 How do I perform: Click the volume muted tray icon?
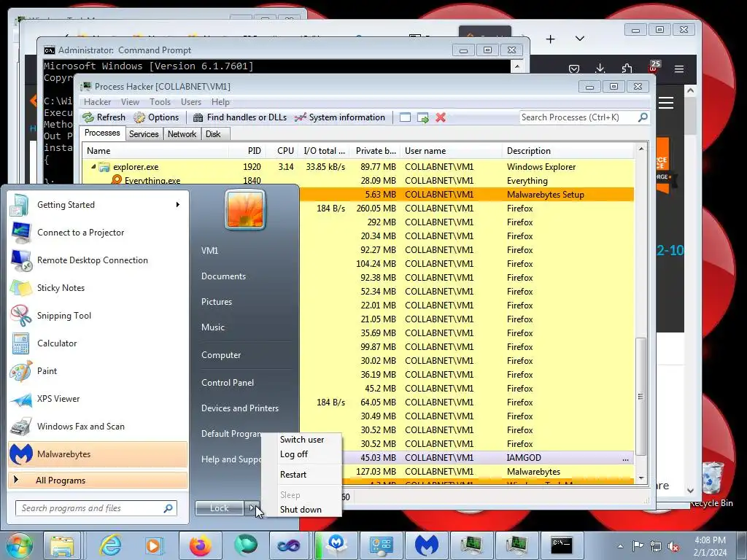pyautogui.click(x=673, y=546)
